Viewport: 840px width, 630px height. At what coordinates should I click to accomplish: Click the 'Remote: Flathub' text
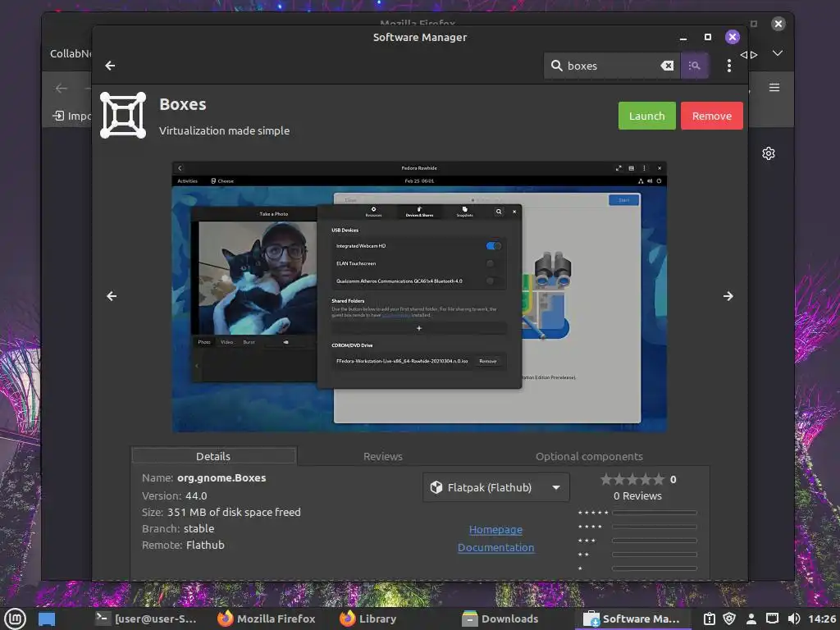[x=183, y=546]
